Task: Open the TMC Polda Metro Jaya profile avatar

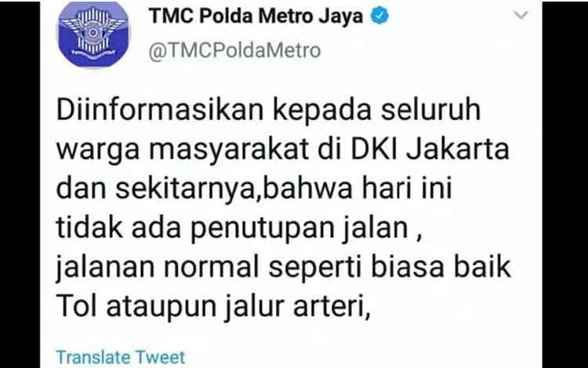Action: coord(93,34)
